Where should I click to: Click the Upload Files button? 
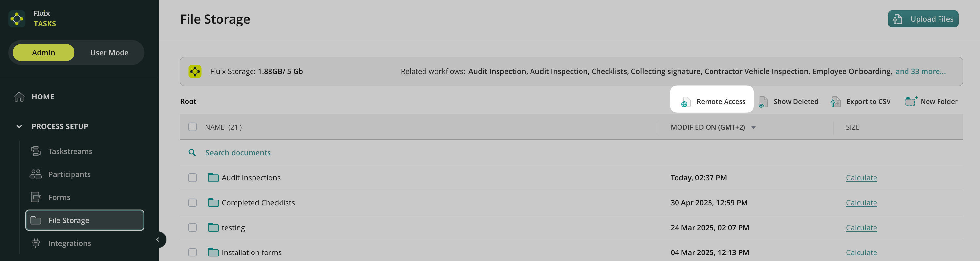(x=923, y=19)
